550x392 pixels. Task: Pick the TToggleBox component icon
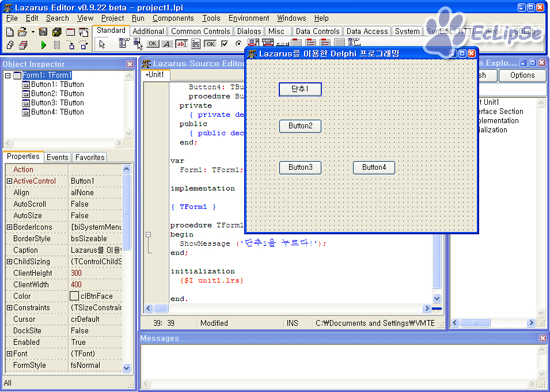tap(210, 44)
